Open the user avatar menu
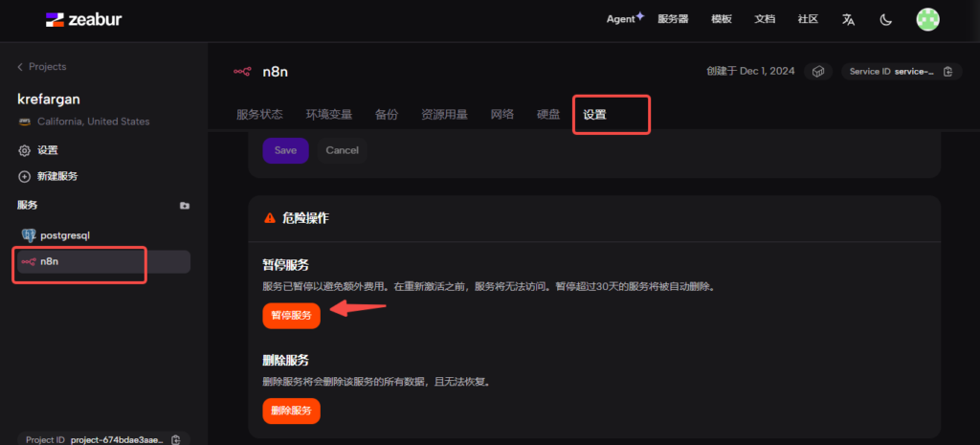The height and width of the screenshot is (445, 980). pyautogui.click(x=927, y=19)
